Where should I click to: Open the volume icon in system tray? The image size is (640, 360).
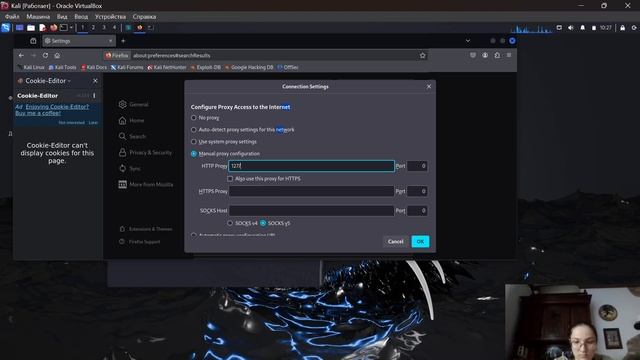tap(571, 28)
